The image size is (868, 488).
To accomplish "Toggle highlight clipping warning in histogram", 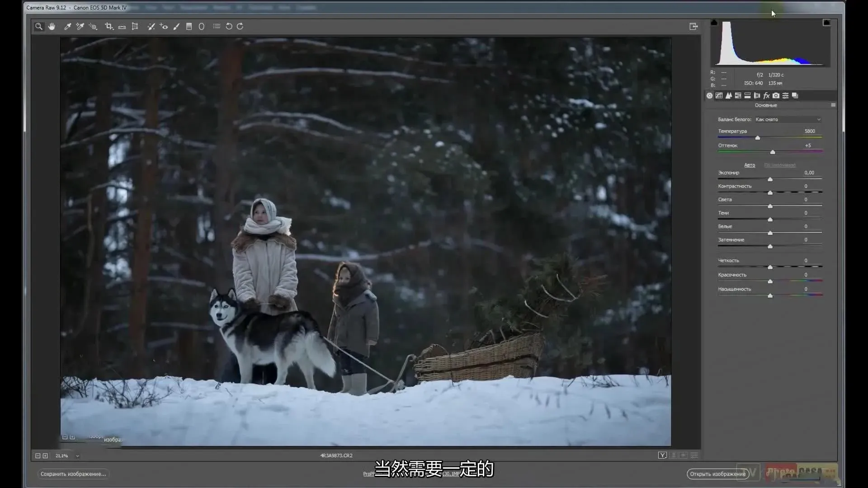I will tap(826, 23).
